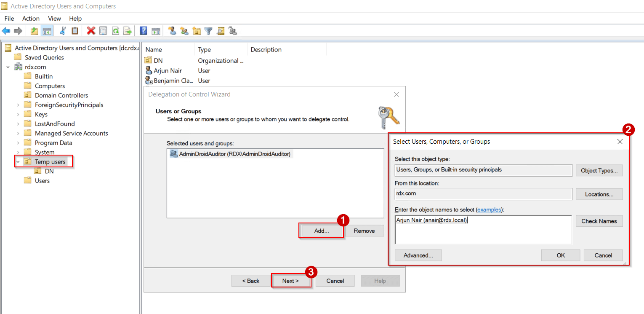This screenshot has width=644, height=314.
Task: Open Find dialog from the toolbar
Action: [x=221, y=30]
